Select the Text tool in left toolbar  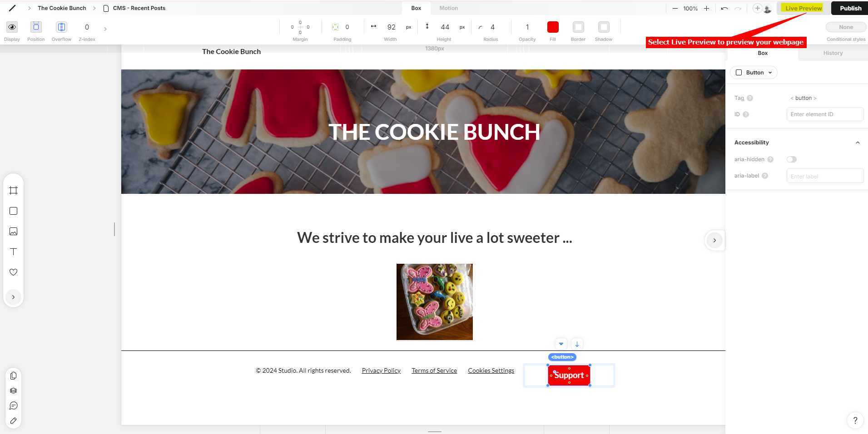coord(14,252)
